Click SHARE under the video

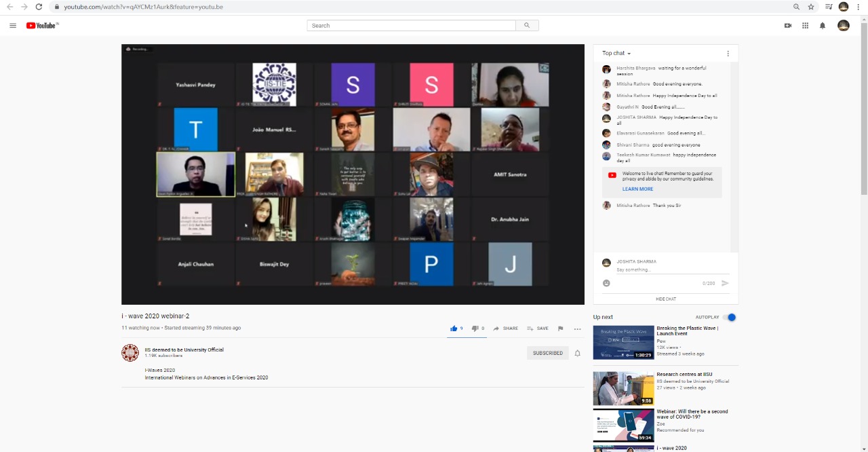[506, 328]
